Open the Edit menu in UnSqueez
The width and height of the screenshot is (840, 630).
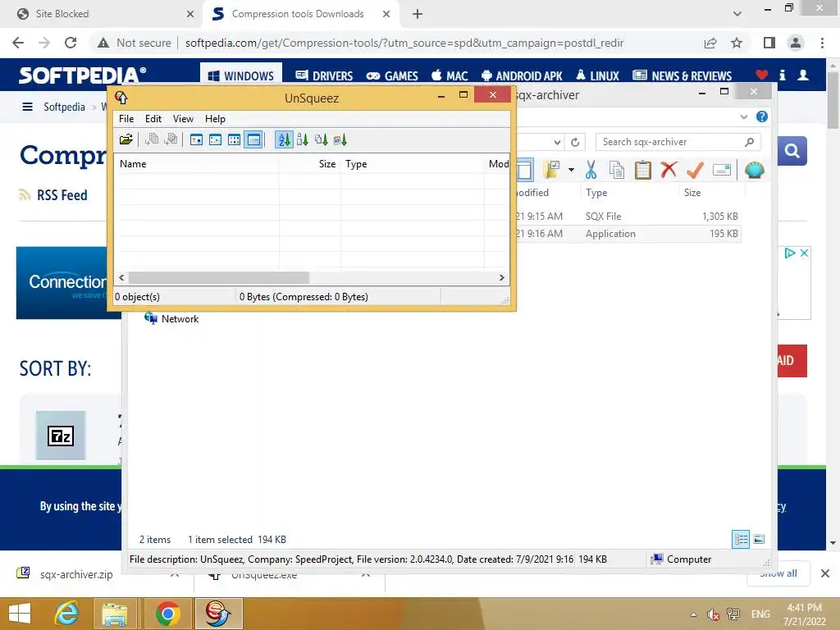[x=153, y=119]
